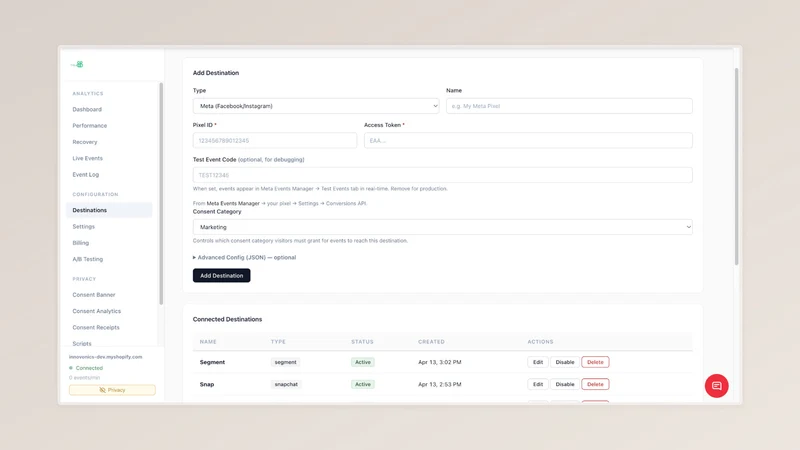Focus the destination Name field
The height and width of the screenshot is (450, 800).
point(569,106)
